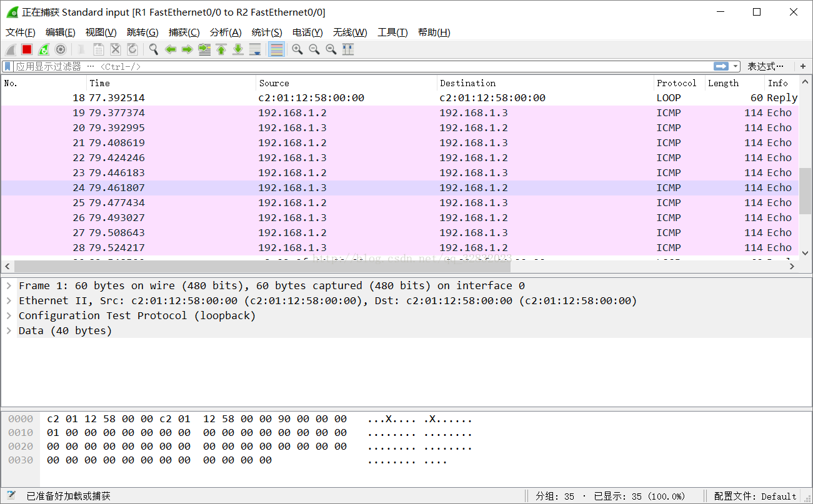This screenshot has height=504, width=813.
Task: Expand the Frame 1 detail tree node
Action: 9,286
